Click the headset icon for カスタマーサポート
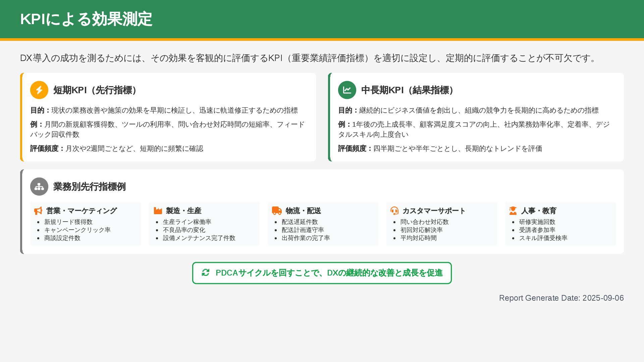644x362 pixels. [x=394, y=211]
